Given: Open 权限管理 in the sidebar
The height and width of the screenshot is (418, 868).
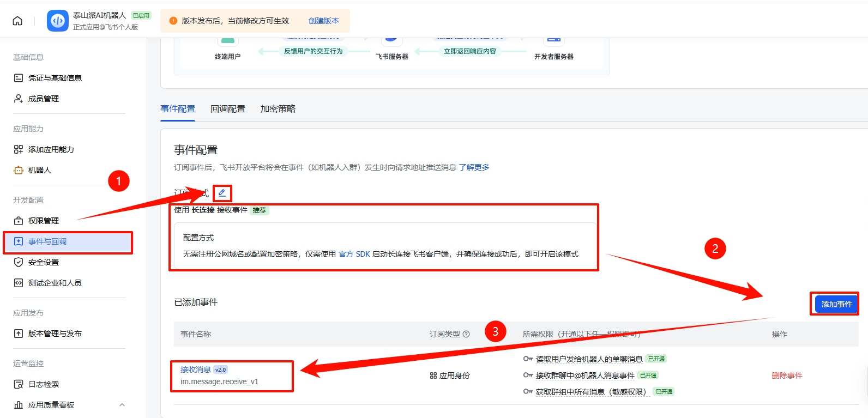Looking at the screenshot, I should [44, 221].
